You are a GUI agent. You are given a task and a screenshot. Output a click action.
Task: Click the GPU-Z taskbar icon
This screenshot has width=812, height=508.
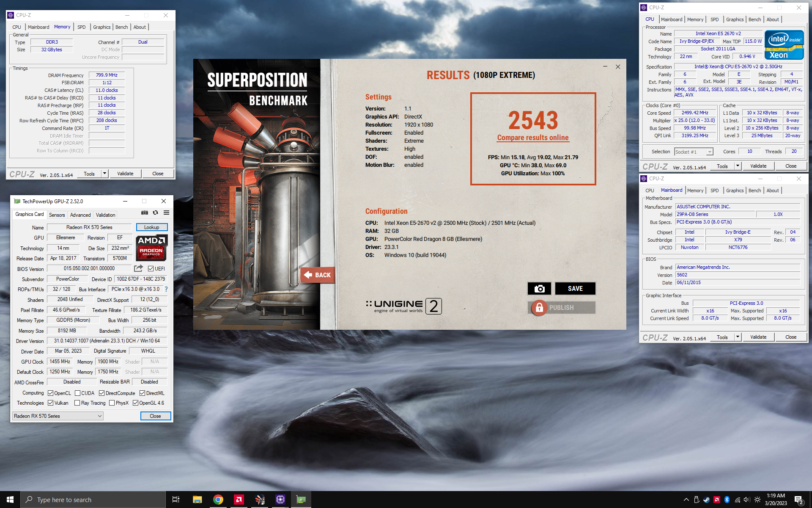[x=301, y=500]
